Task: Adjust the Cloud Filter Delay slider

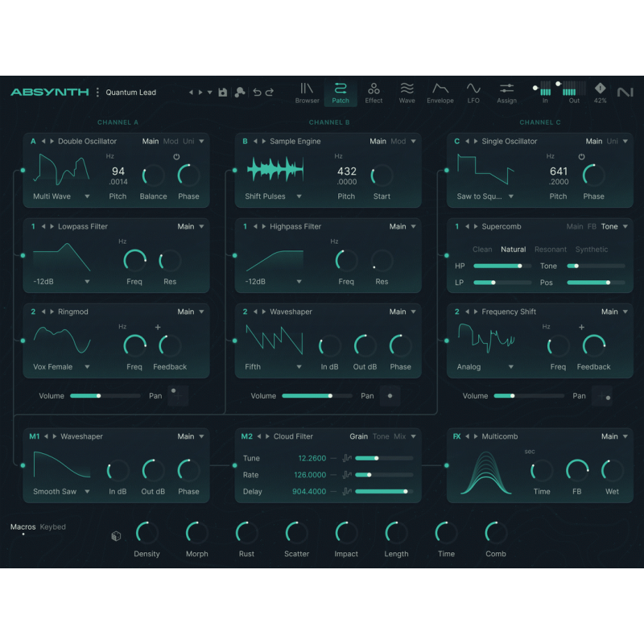Action: [x=384, y=491]
